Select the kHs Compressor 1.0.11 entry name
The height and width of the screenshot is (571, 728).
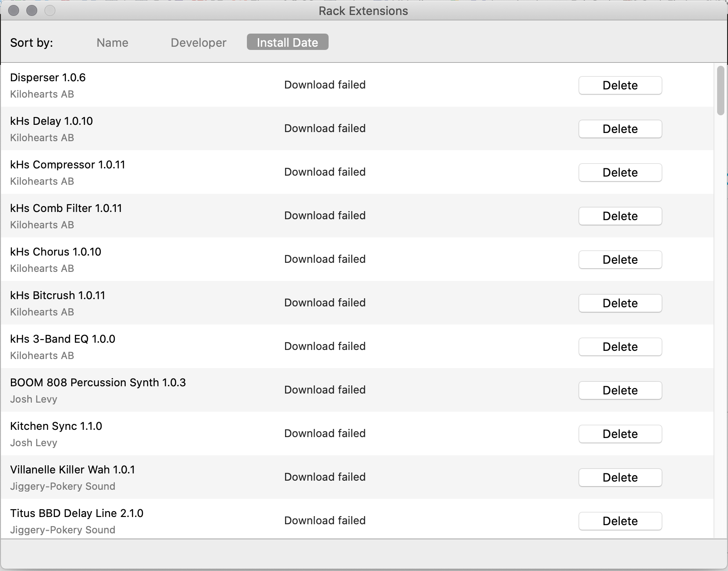pyautogui.click(x=68, y=165)
